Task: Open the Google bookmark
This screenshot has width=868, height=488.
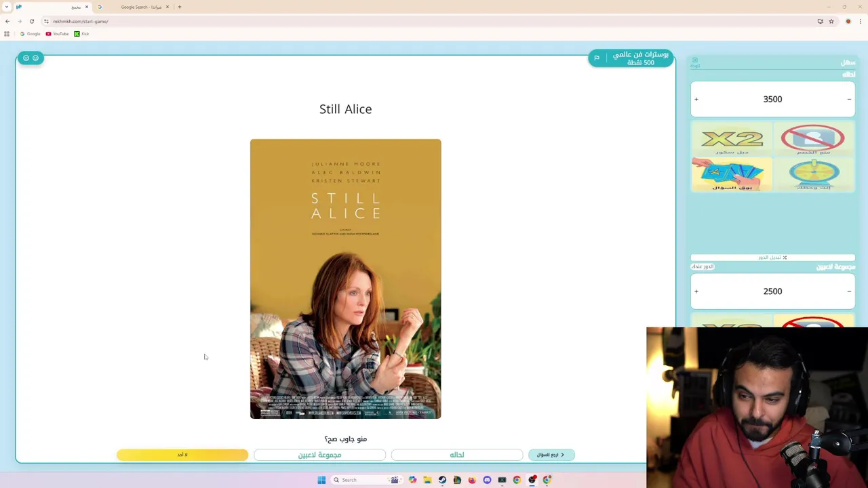Action: click(x=31, y=34)
